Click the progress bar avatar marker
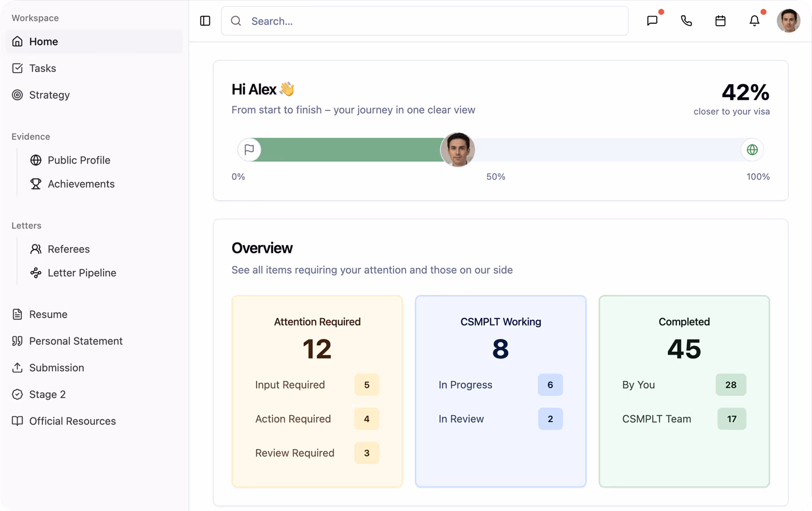This screenshot has height=511, width=812. click(458, 149)
